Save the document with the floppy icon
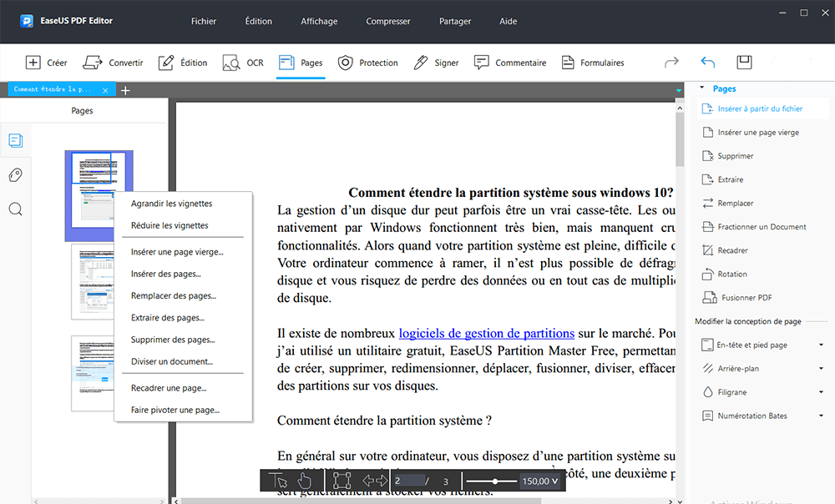 click(x=744, y=63)
